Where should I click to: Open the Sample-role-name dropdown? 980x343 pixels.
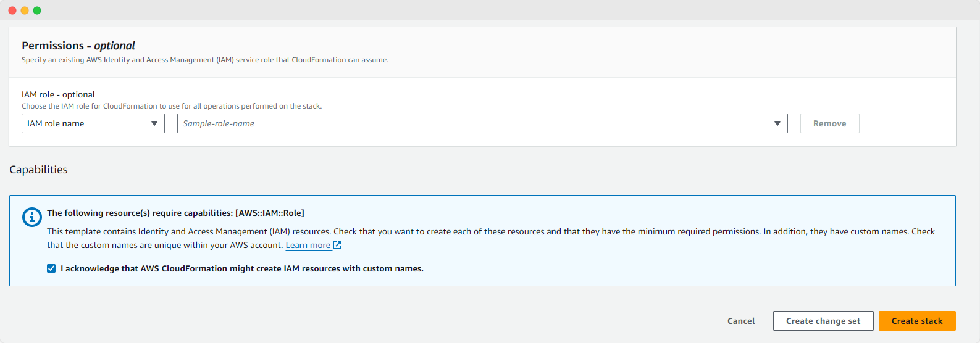coord(482,123)
